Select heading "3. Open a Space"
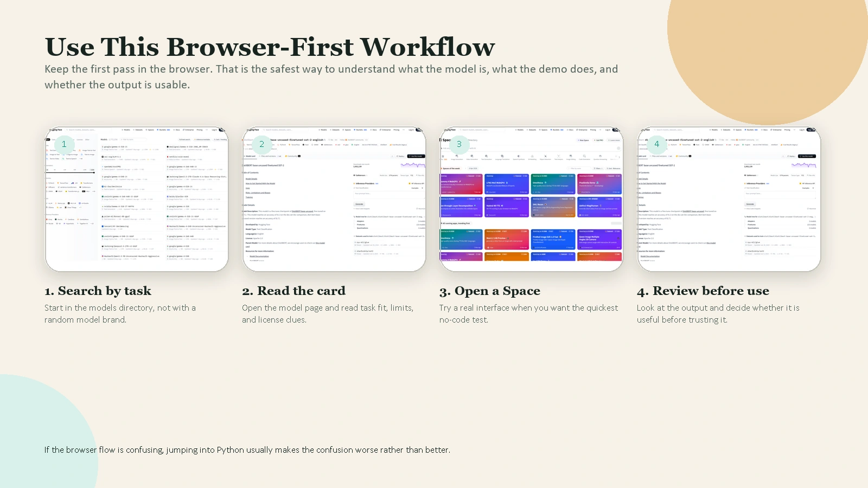Viewport: 868px width, 488px height. coord(490,291)
